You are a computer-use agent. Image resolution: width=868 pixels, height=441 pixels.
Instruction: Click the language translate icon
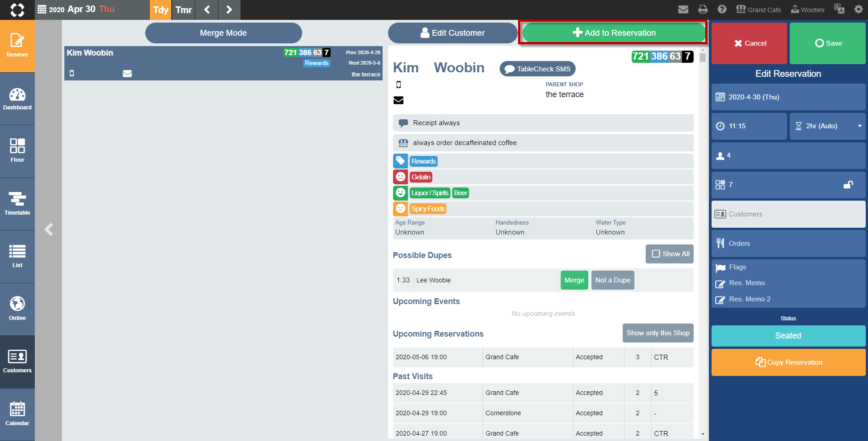[839, 9]
